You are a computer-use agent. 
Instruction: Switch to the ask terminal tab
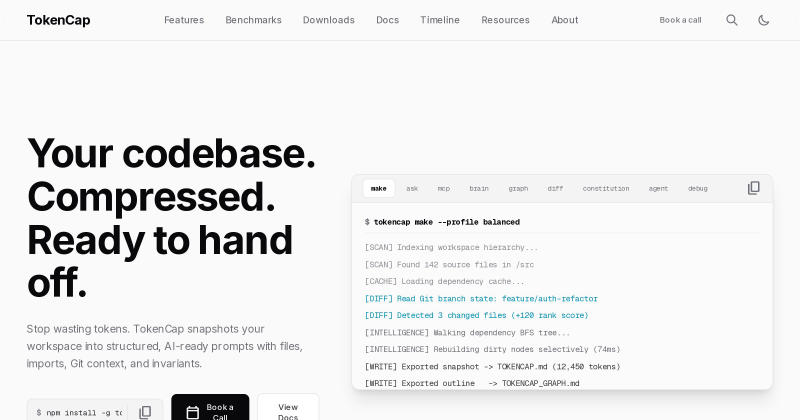coord(412,188)
